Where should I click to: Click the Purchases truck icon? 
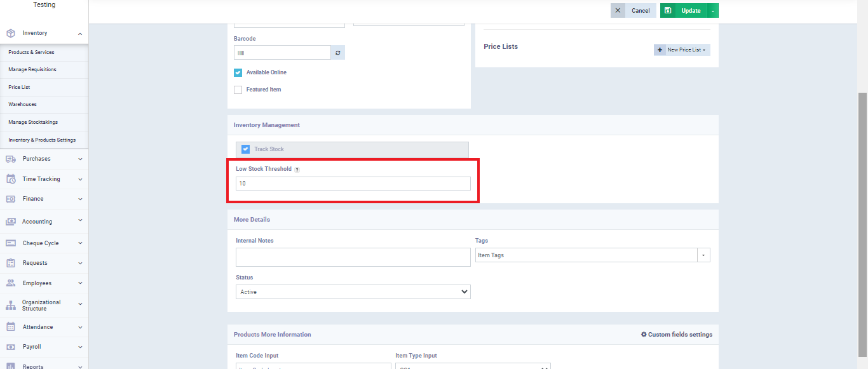coord(11,159)
